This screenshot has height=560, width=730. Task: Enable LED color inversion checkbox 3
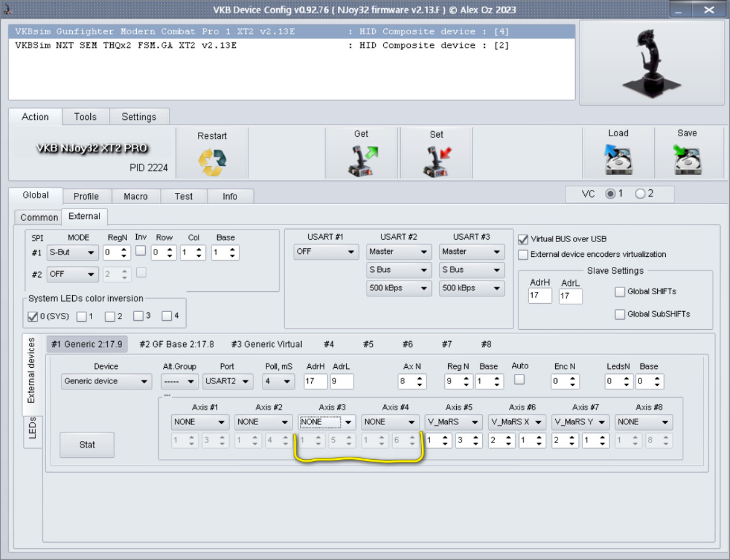point(138,316)
